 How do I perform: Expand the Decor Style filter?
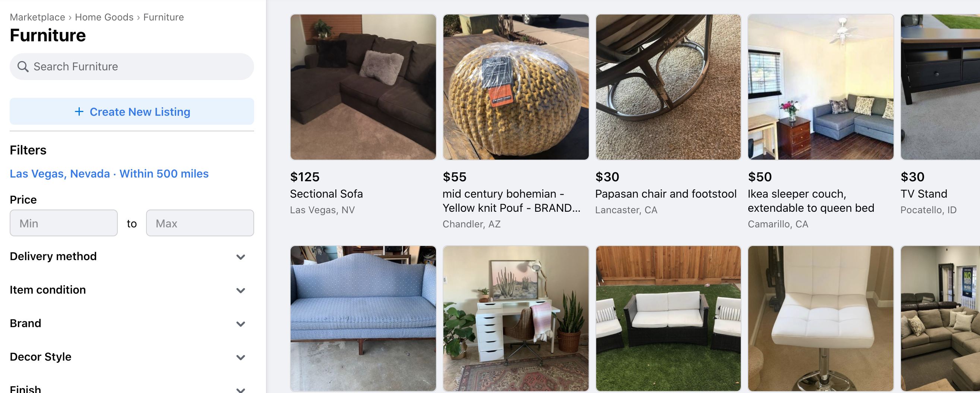point(132,357)
